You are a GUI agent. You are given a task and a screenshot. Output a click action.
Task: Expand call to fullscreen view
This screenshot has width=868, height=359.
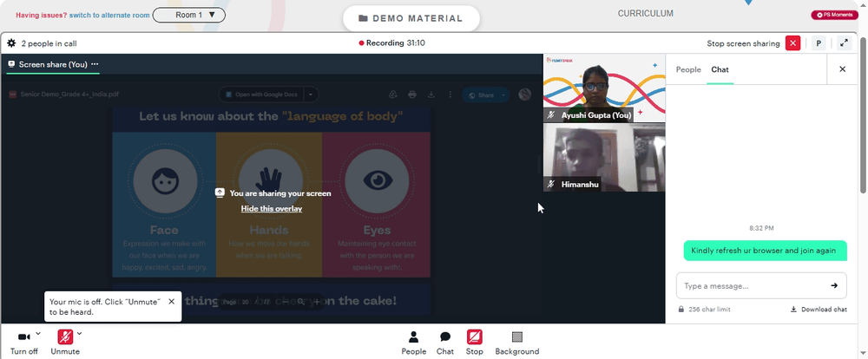845,43
